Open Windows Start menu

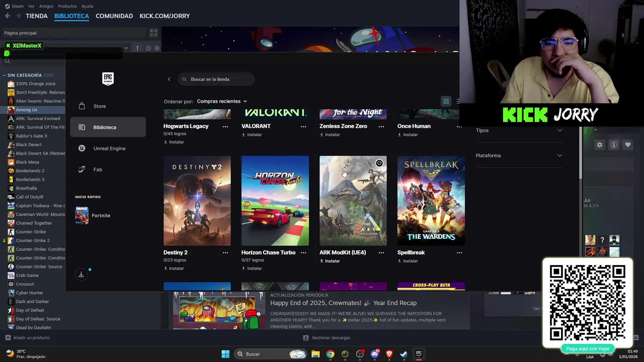tap(225, 354)
